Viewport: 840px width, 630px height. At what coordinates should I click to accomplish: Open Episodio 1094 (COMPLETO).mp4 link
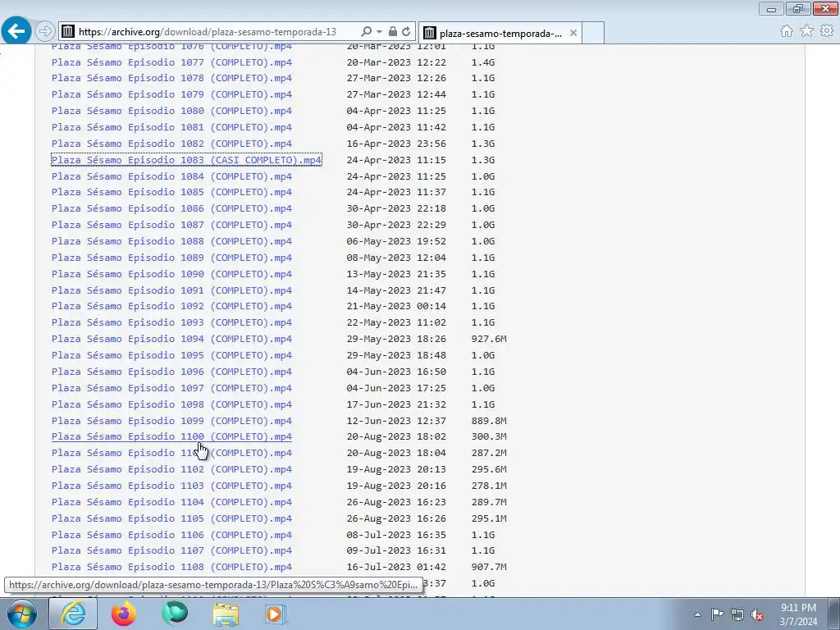point(171,339)
